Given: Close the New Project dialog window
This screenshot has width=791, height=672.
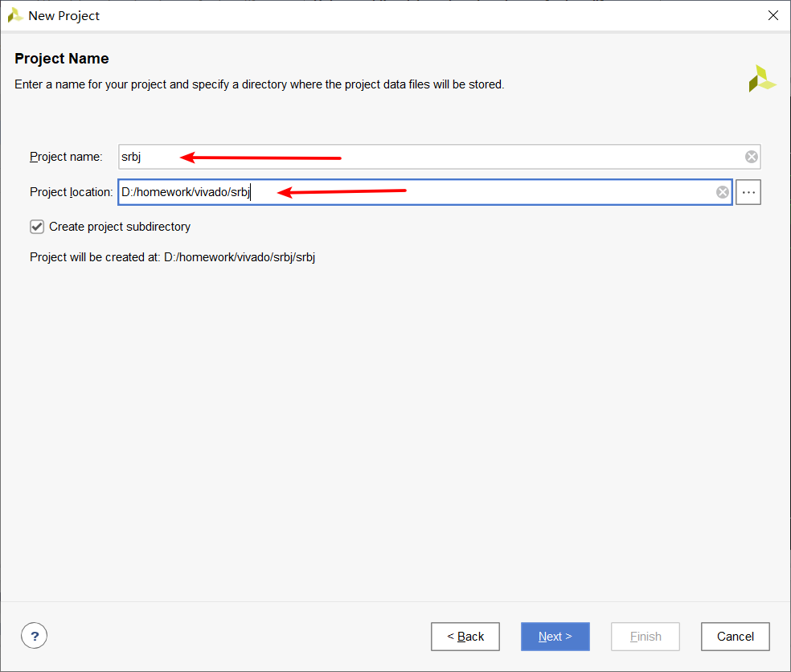Looking at the screenshot, I should [x=773, y=16].
